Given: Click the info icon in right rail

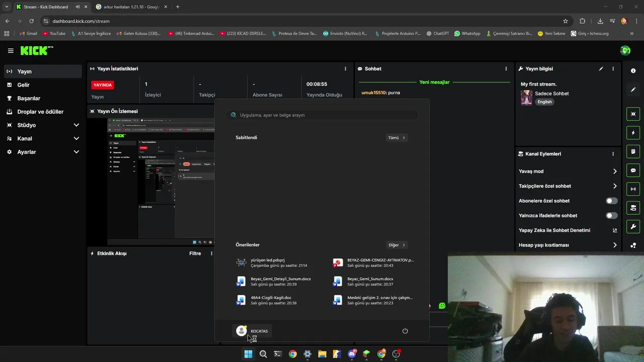Looking at the screenshot, I should 633,71.
